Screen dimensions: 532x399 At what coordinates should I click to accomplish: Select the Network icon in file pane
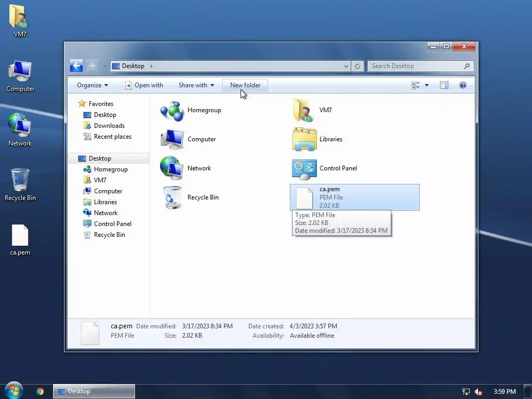(x=172, y=168)
